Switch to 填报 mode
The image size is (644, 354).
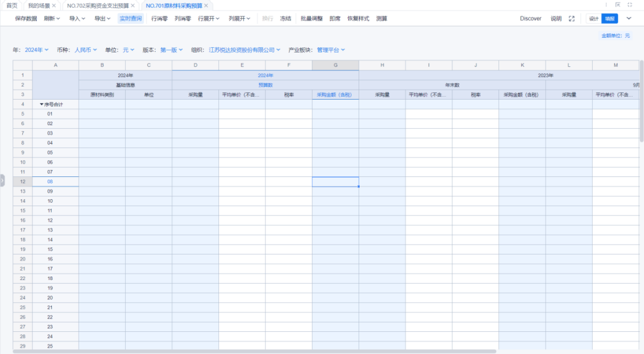609,19
